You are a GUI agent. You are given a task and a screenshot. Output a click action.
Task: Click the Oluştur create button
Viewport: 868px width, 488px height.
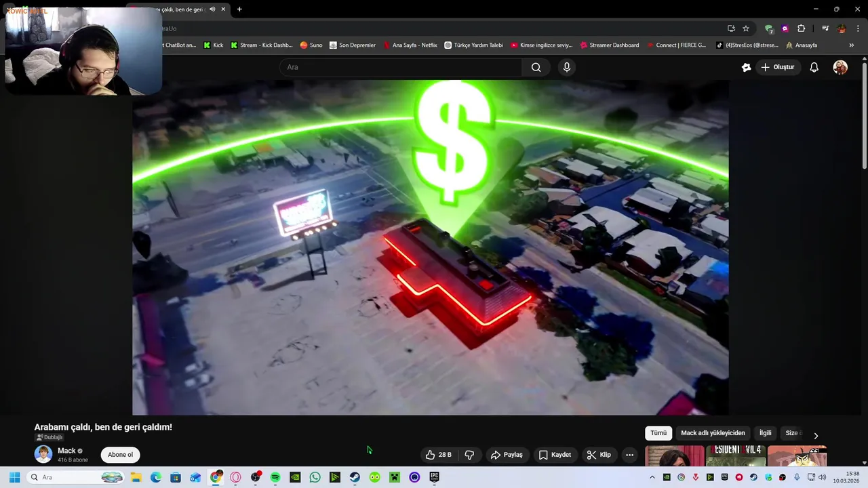(x=777, y=67)
